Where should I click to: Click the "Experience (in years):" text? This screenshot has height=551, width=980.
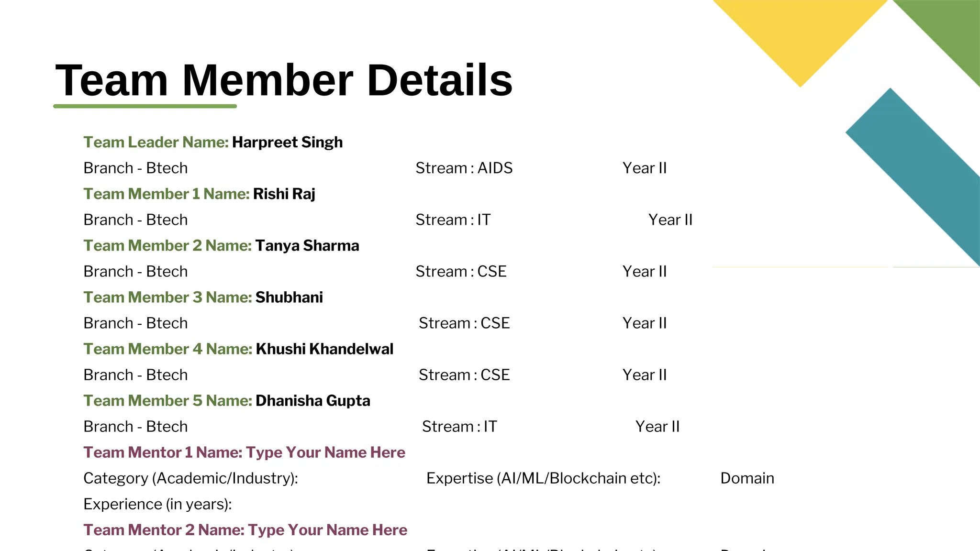(x=157, y=504)
